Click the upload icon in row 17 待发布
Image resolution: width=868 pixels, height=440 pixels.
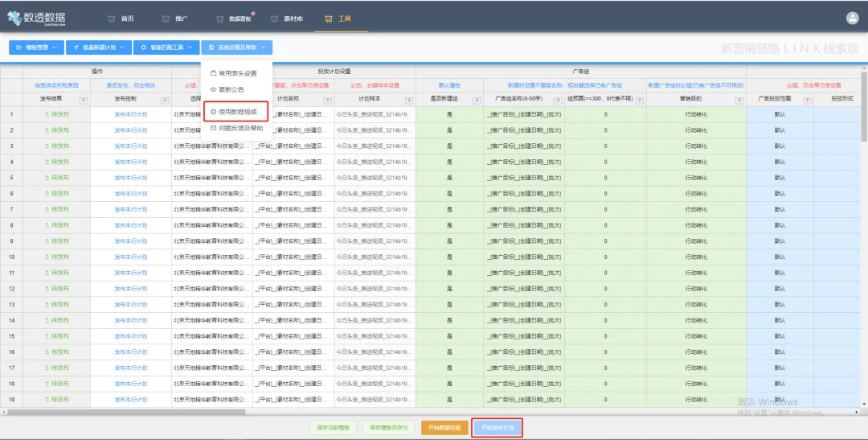tap(47, 368)
